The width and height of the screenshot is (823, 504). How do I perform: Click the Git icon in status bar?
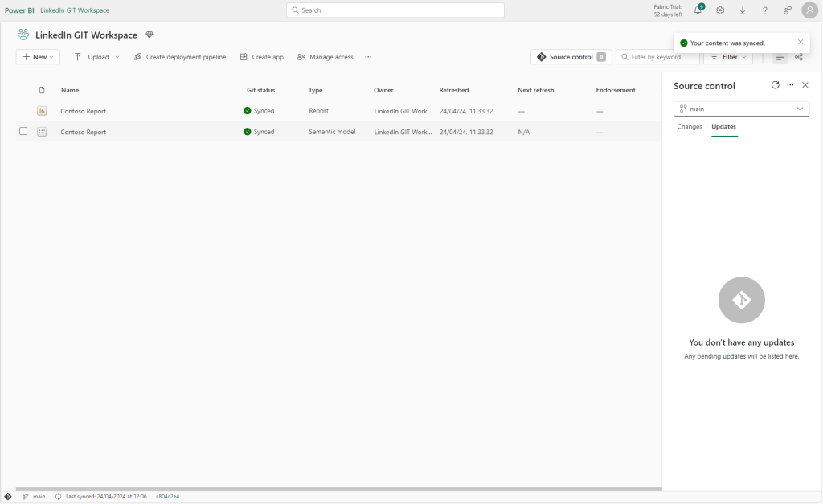point(8,497)
